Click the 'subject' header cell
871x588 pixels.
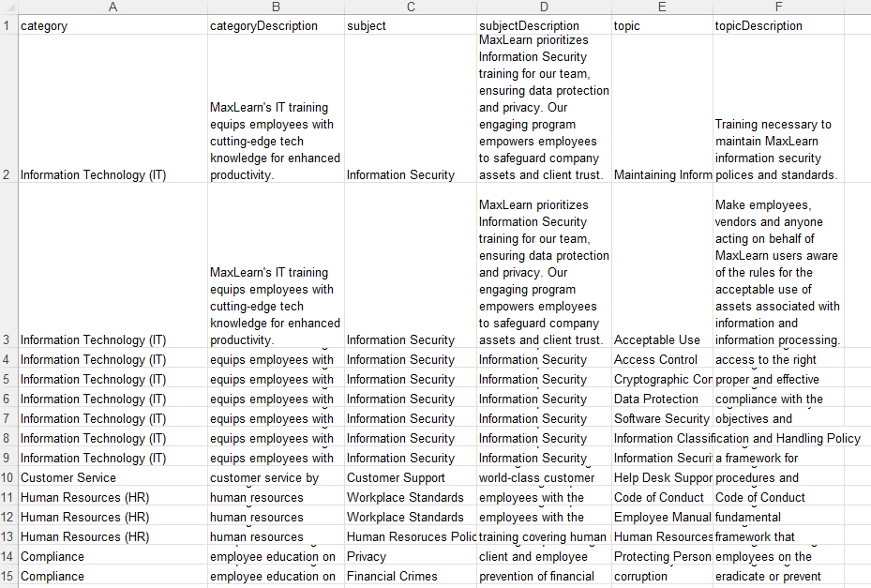(x=411, y=25)
